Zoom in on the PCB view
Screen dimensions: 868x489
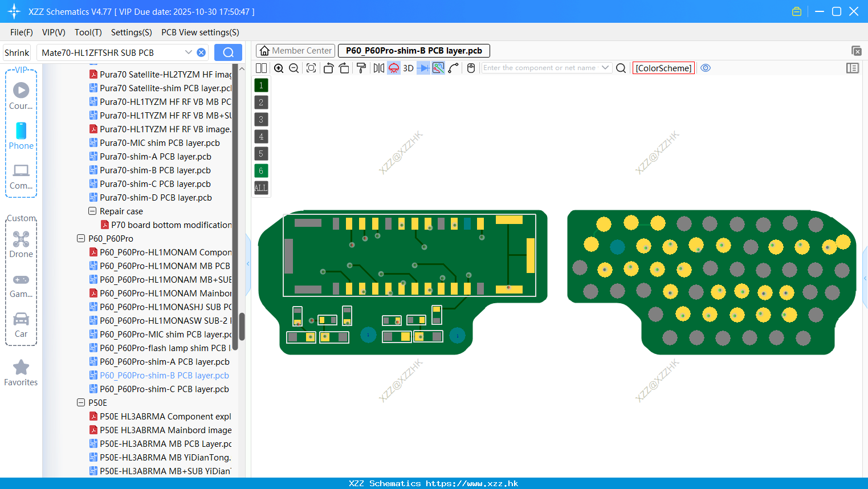279,68
